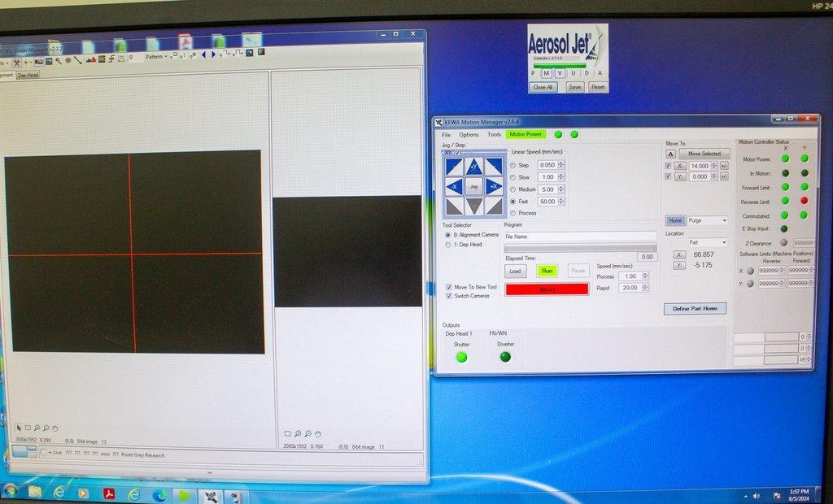The width and height of the screenshot is (833, 504).
Task: Click the wrench icon in the Vision Manager toolbar
Action: (16, 63)
